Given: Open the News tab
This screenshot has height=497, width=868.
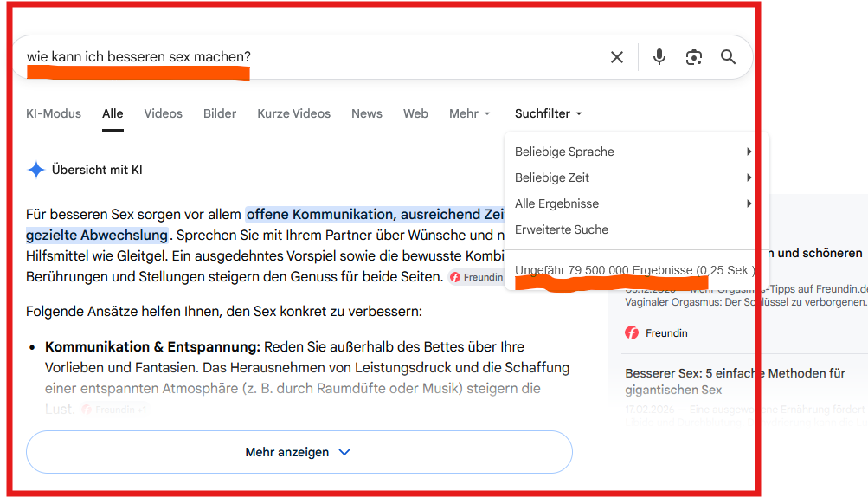Looking at the screenshot, I should click(x=366, y=113).
